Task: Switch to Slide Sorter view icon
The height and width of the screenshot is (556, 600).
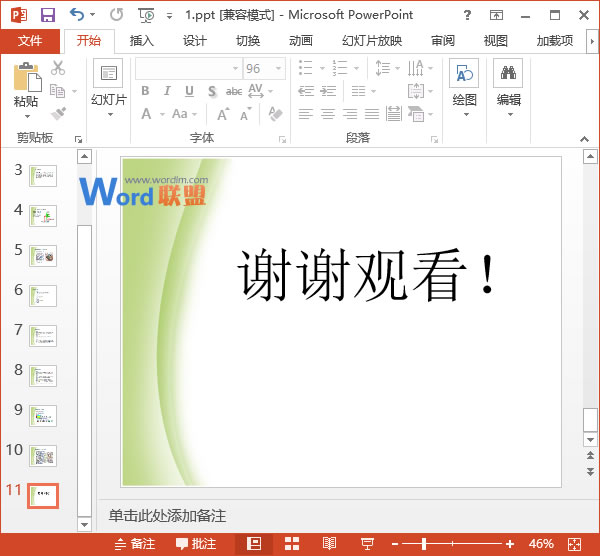Action: pos(292,543)
